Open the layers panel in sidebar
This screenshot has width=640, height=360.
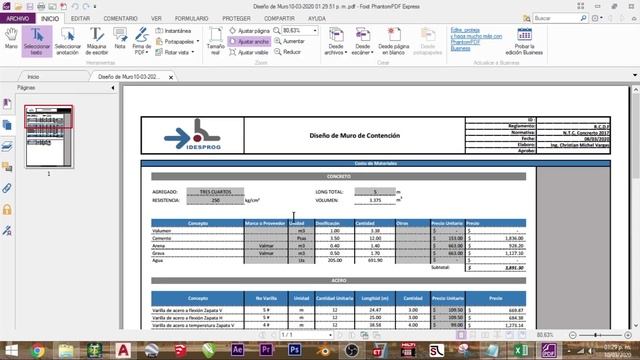click(7, 146)
